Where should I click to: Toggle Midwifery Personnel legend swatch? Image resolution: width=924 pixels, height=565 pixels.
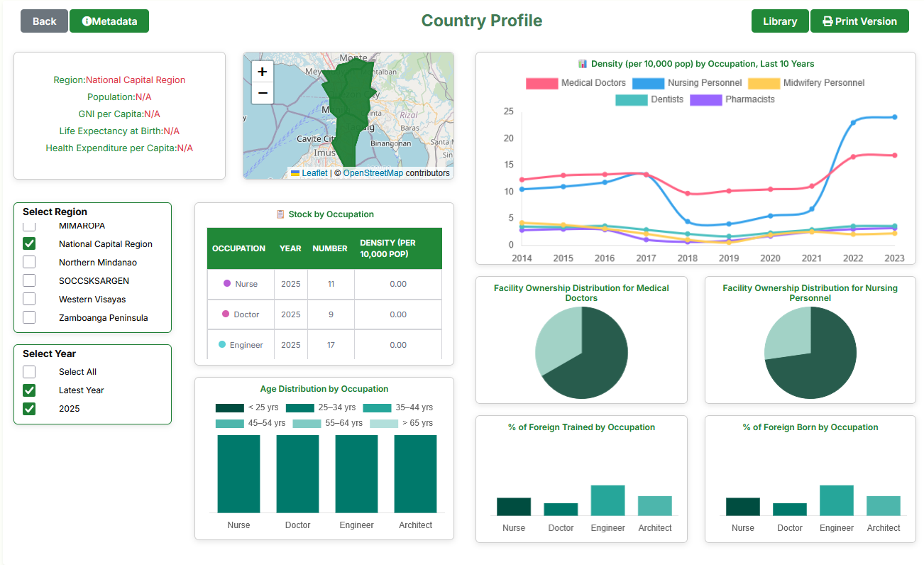[x=764, y=83]
